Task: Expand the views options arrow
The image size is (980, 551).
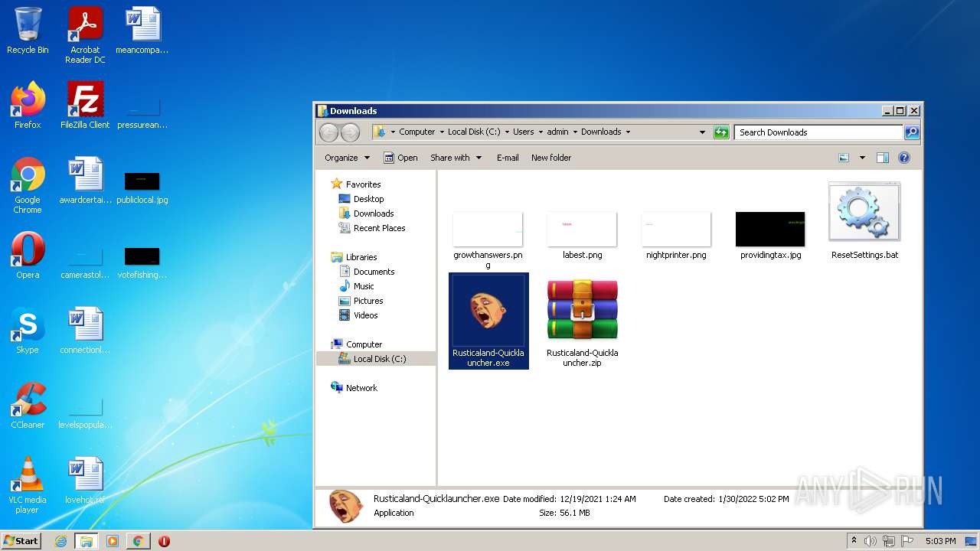Action: point(862,158)
